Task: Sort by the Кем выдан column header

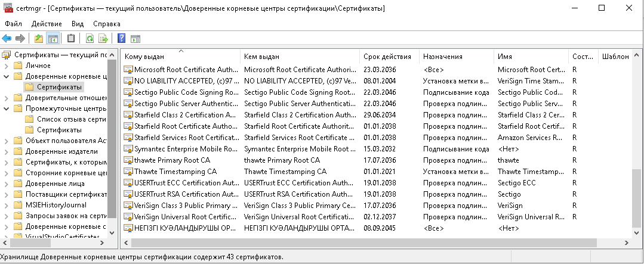Action: [x=300, y=57]
